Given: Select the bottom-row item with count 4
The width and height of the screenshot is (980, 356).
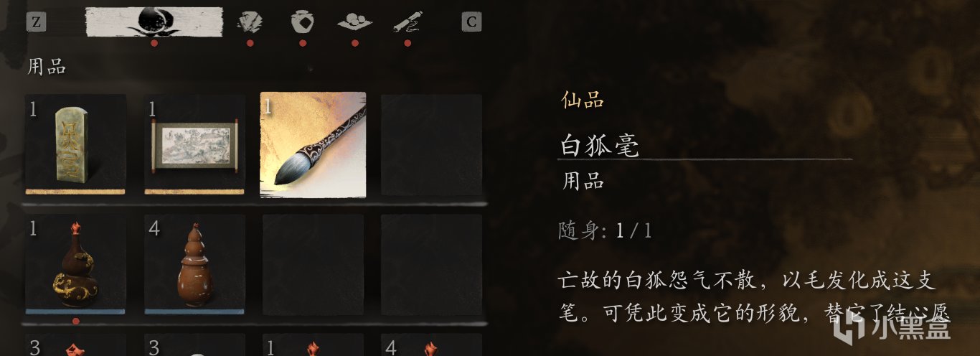Looking at the screenshot, I should 431,345.
